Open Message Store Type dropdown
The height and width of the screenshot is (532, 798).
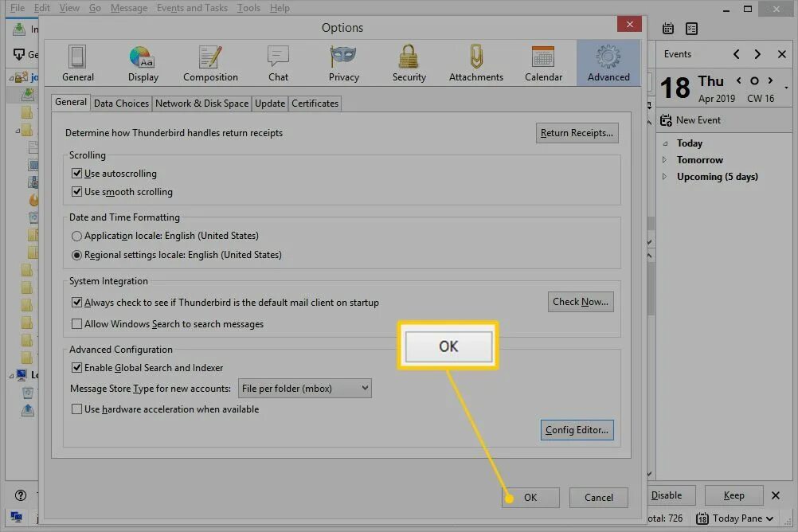coord(304,389)
